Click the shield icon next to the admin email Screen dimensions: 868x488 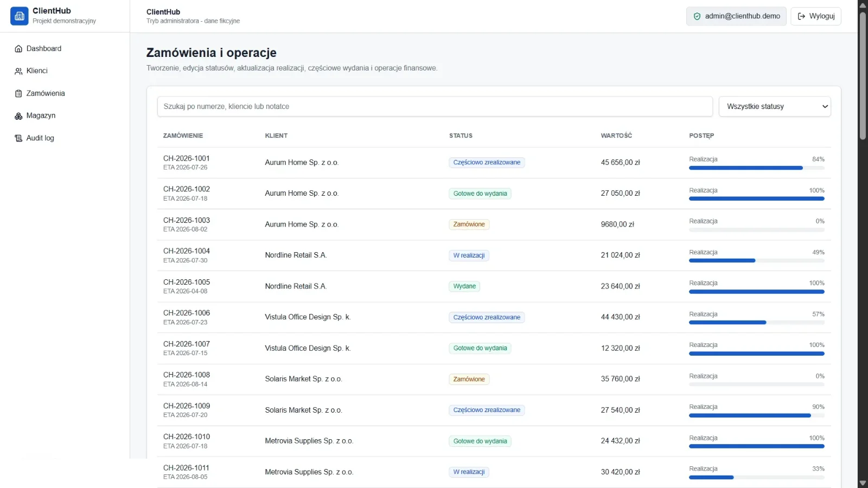point(697,16)
